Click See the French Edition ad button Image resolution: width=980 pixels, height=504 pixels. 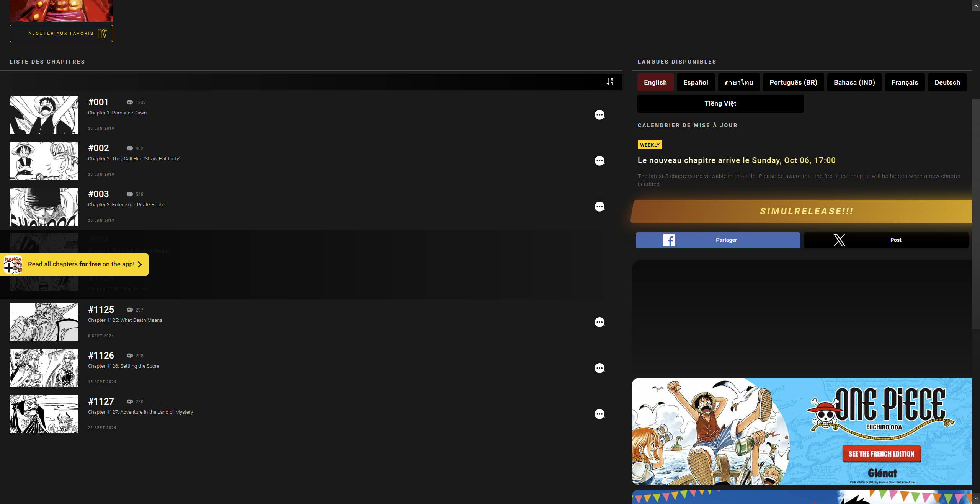[881, 454]
